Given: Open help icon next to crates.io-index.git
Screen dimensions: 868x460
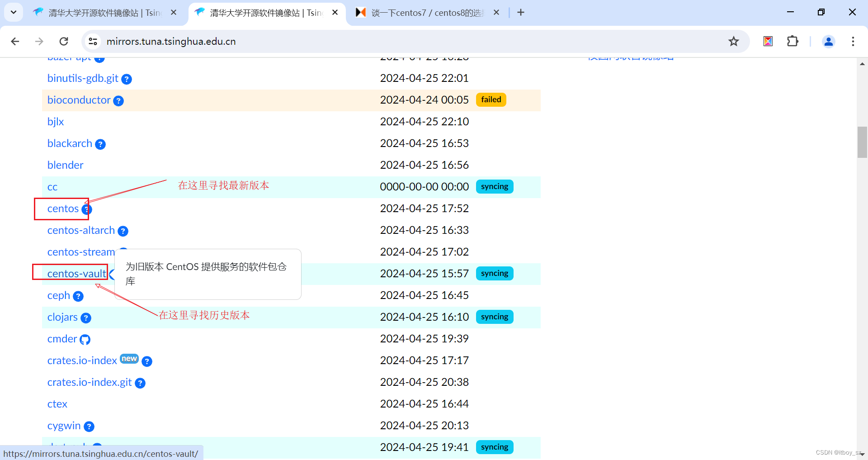Looking at the screenshot, I should coord(140,383).
